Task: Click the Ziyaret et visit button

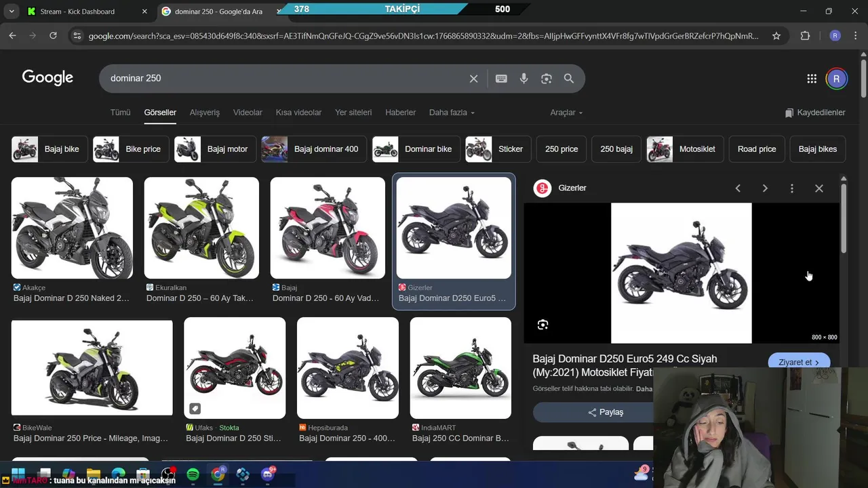Action: point(799,362)
